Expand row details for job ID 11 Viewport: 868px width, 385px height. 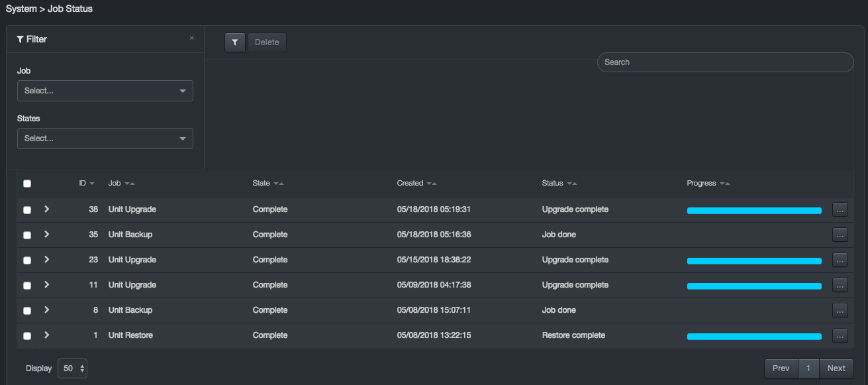(x=46, y=285)
